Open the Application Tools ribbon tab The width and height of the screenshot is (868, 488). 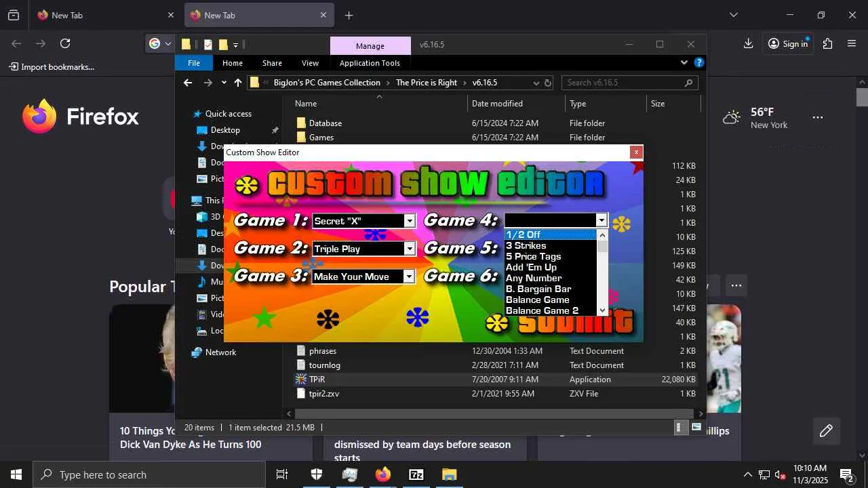370,63
